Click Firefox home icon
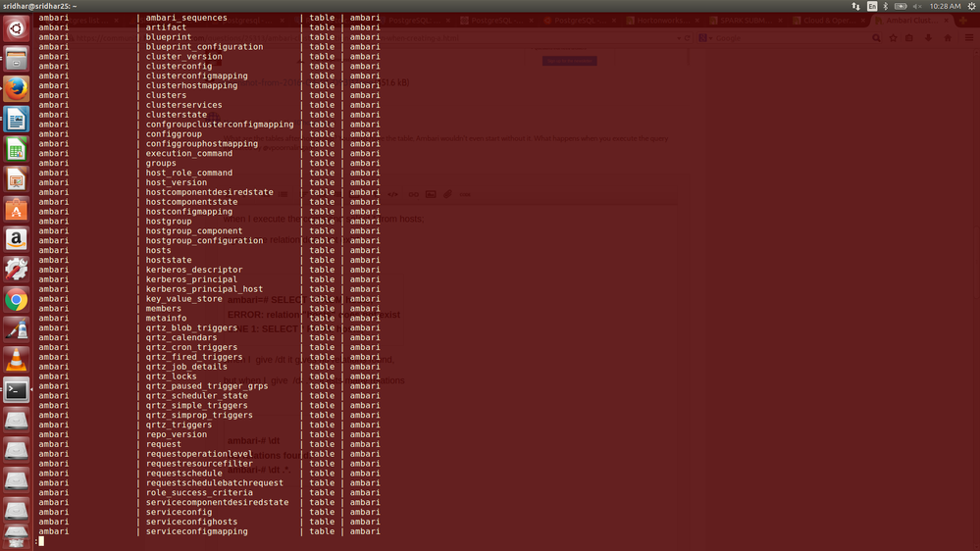 coord(948,38)
